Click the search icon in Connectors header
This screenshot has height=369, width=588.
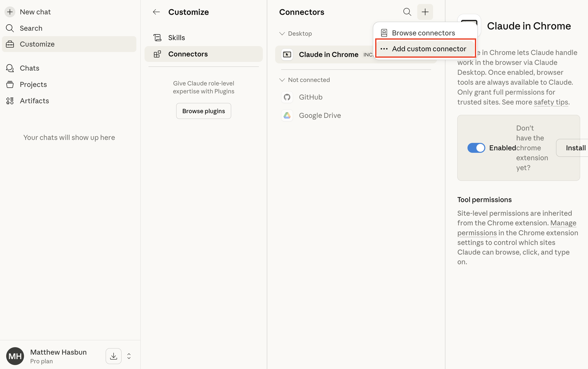pos(407,12)
